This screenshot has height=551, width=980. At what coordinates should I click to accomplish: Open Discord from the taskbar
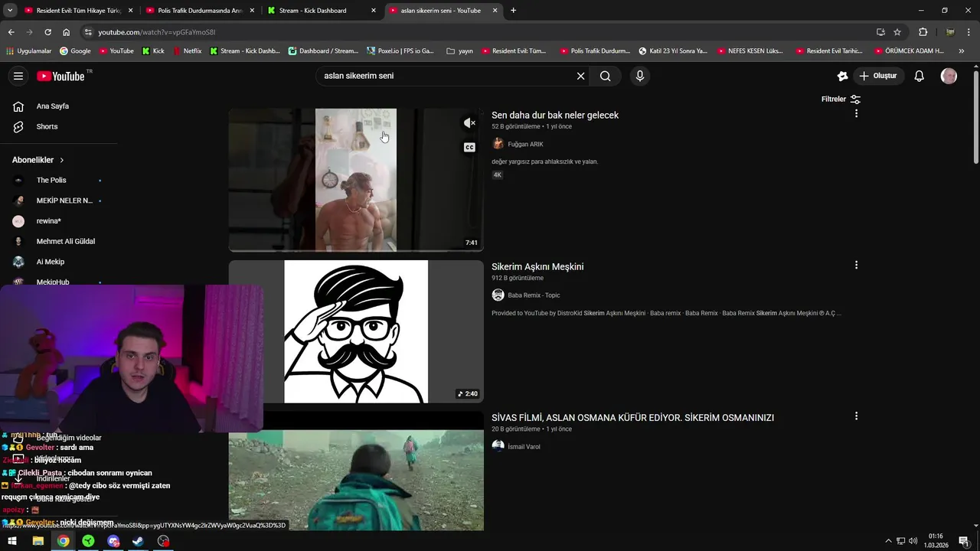point(113,541)
